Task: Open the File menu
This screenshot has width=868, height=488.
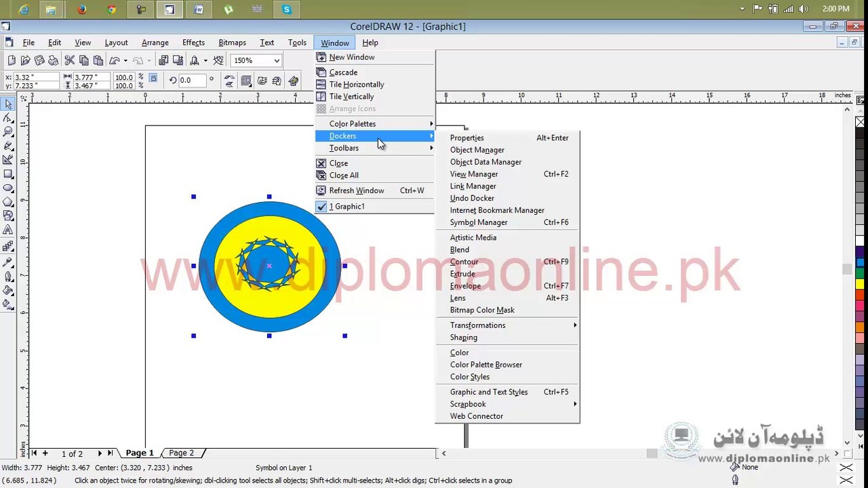Action: click(28, 43)
